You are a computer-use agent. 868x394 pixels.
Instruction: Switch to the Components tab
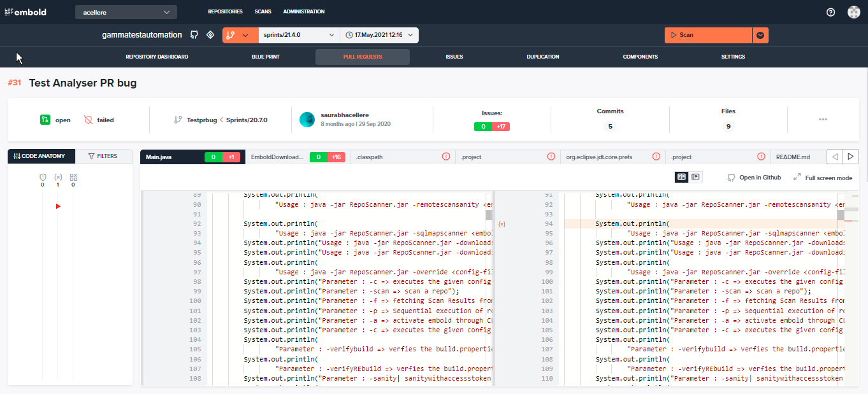tap(640, 57)
